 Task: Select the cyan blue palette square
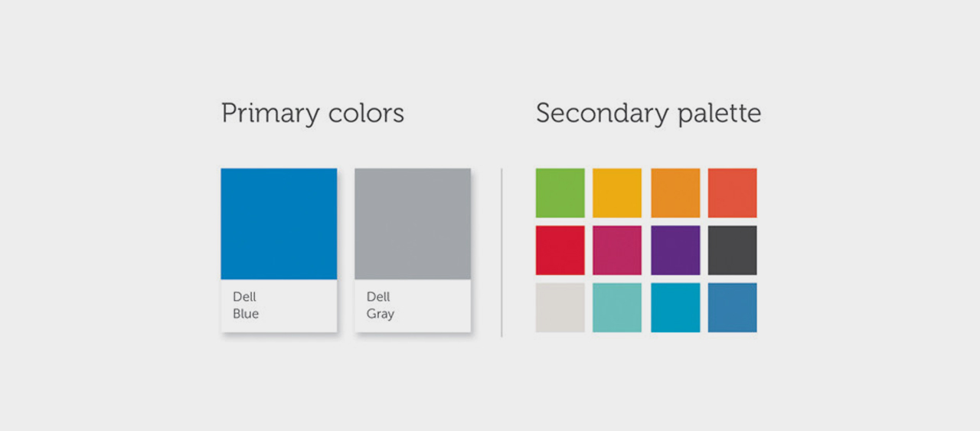tap(675, 308)
